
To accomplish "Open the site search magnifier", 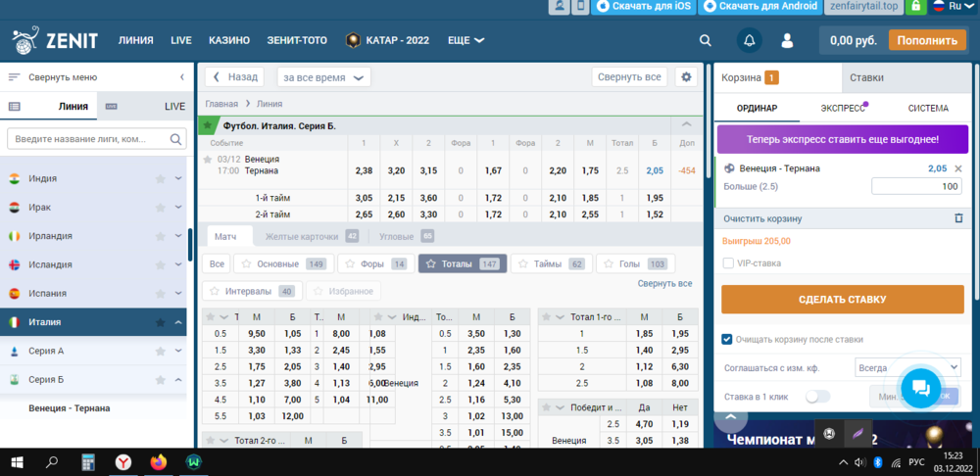I will point(705,40).
